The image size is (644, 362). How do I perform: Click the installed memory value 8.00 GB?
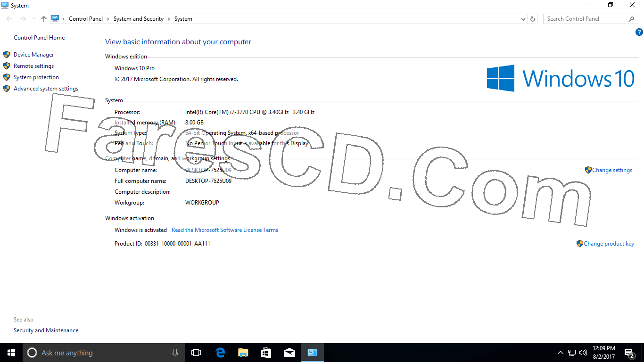194,123
